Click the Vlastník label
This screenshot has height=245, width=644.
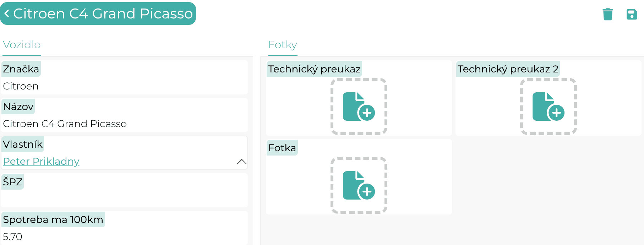[x=23, y=144]
